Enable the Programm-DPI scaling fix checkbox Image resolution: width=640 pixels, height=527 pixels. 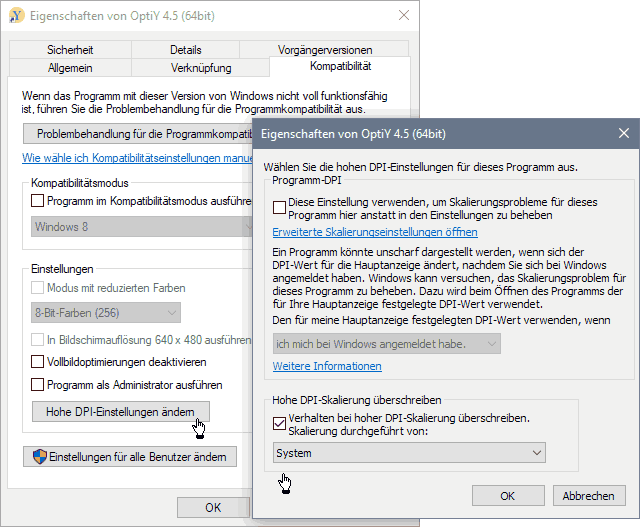[279, 207]
